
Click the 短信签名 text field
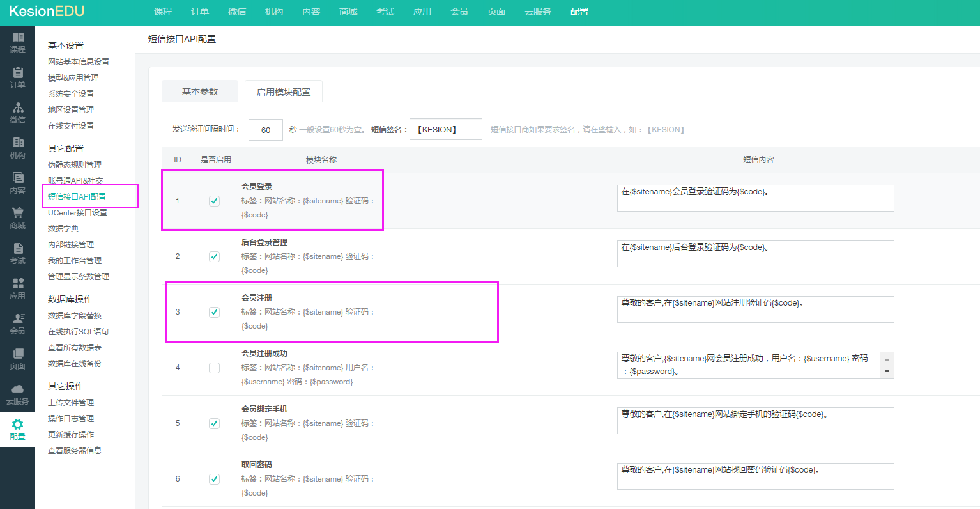click(x=445, y=130)
